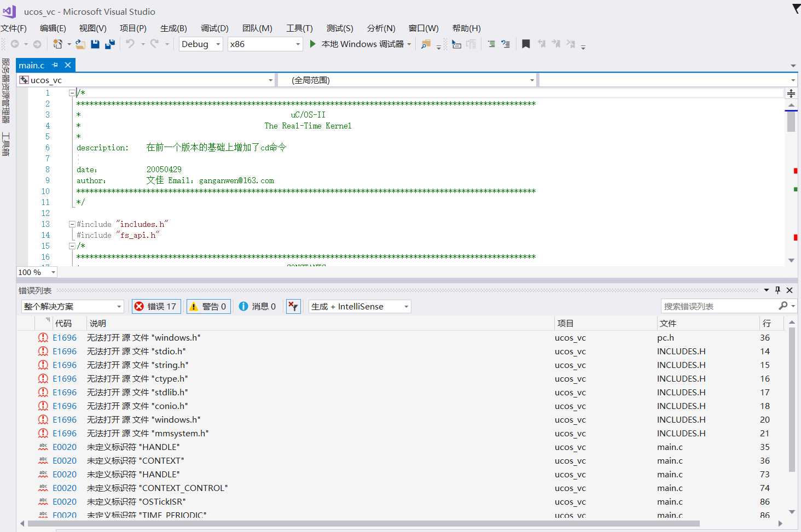
Task: Click the clear bookmarks icon
Action: (x=571, y=44)
